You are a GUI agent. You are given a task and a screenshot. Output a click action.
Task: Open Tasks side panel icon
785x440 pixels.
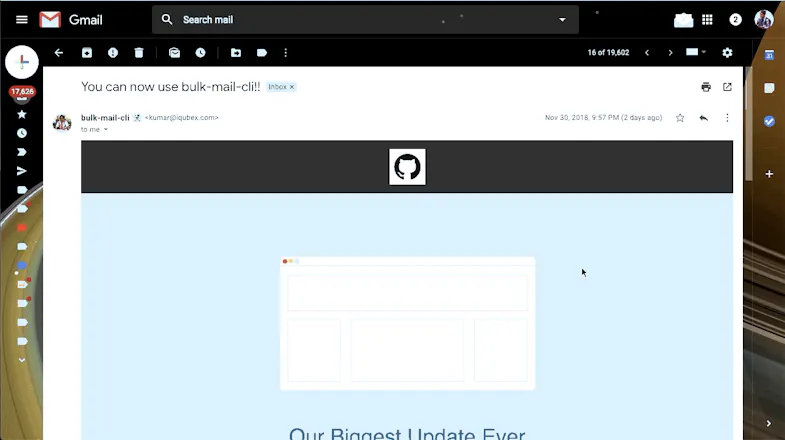pyautogui.click(x=769, y=121)
